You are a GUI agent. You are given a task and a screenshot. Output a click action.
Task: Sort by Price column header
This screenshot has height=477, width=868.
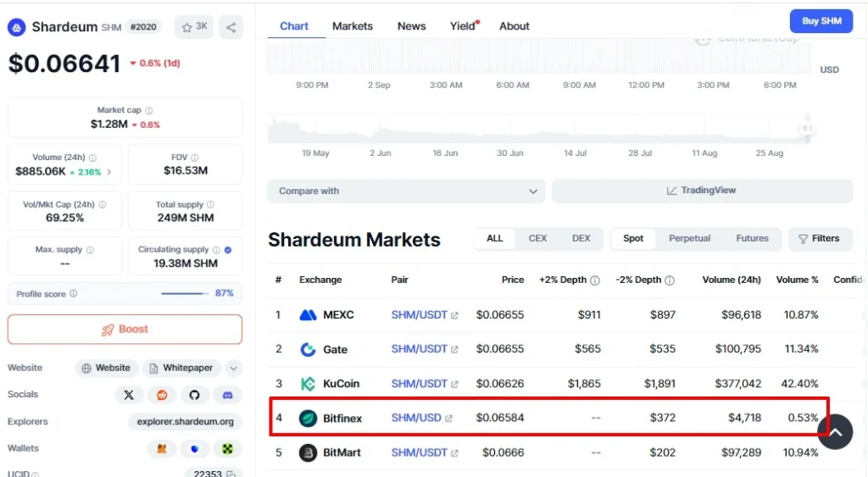coord(513,280)
